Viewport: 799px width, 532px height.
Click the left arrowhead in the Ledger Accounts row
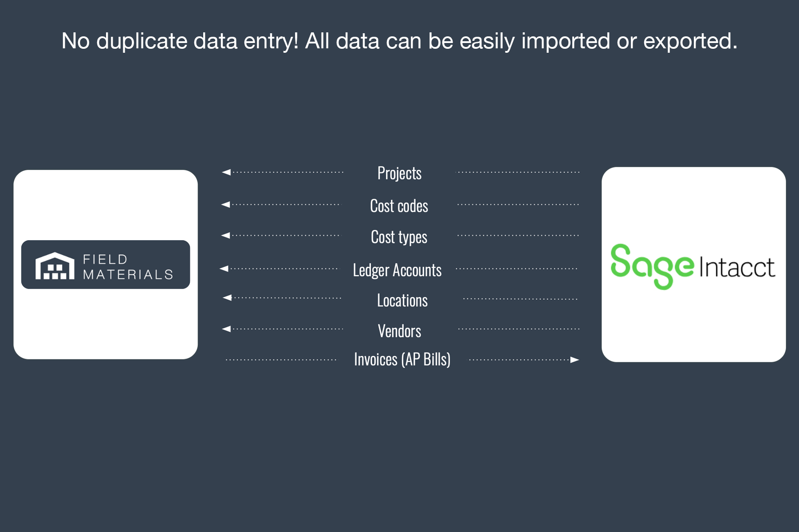point(224,269)
